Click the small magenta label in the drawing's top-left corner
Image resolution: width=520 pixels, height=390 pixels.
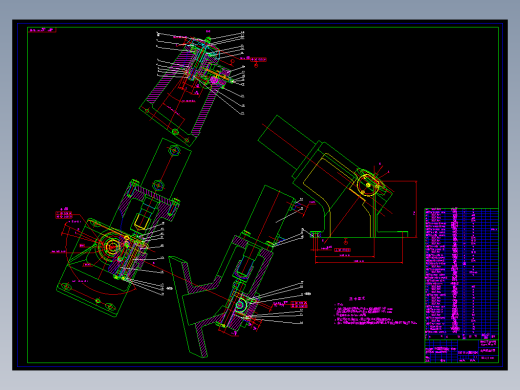[x=42, y=30]
